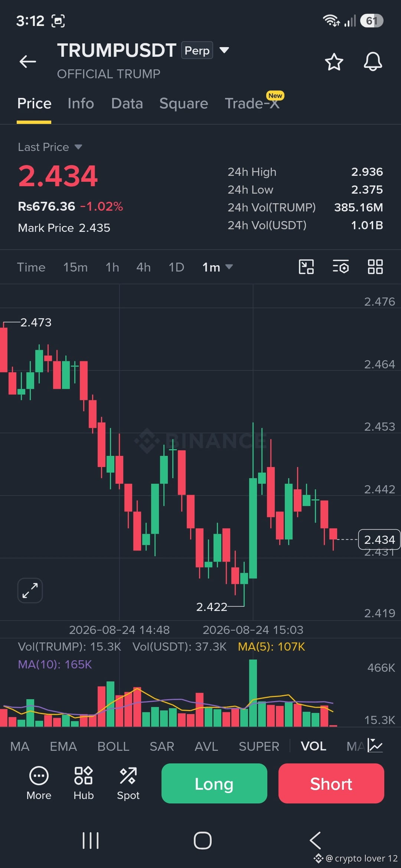Tap the 24h Low value 2.375
Screen dimensions: 401x868
tap(367, 190)
